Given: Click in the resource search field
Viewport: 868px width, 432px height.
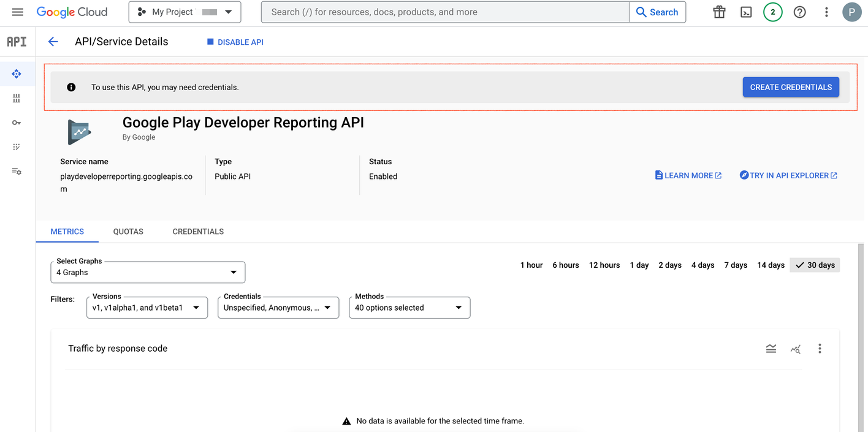Looking at the screenshot, I should coord(444,12).
